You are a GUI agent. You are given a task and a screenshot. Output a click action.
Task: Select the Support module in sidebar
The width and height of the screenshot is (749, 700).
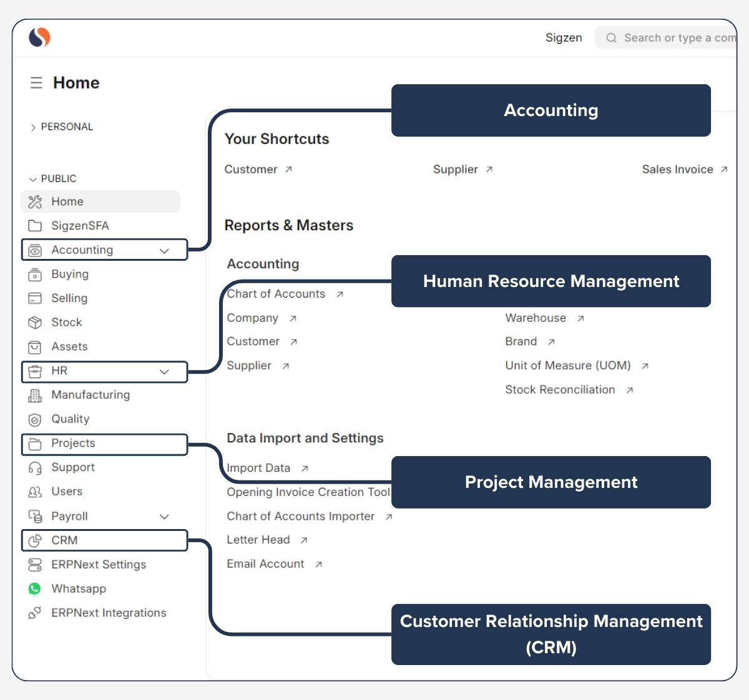tap(73, 467)
